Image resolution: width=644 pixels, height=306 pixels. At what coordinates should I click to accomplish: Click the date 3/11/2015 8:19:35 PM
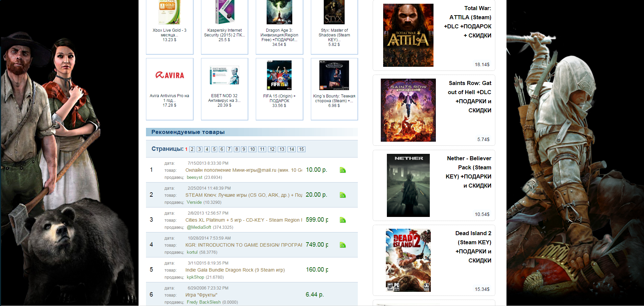tap(208, 263)
